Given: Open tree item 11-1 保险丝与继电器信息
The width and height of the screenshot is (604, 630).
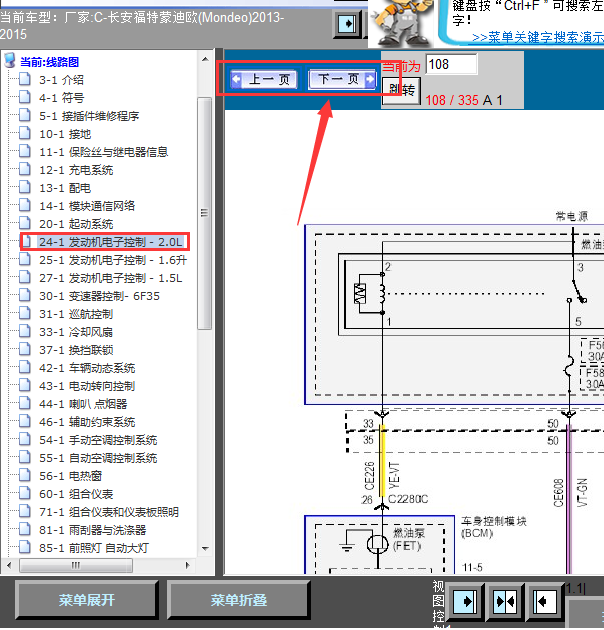Looking at the screenshot, I should click(x=103, y=152).
